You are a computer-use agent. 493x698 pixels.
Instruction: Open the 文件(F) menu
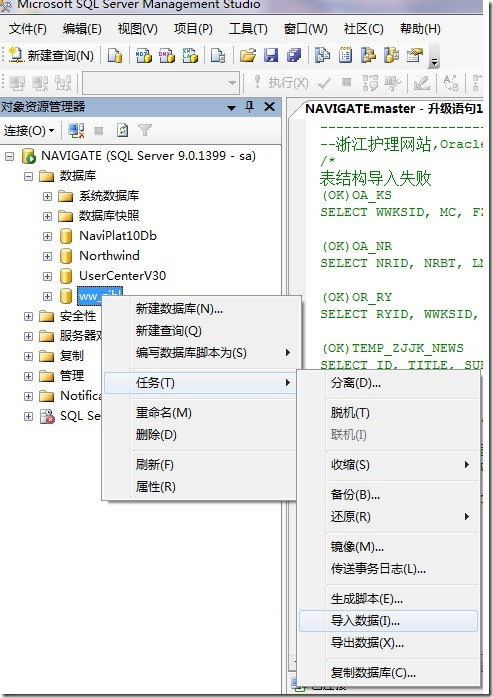(x=28, y=29)
